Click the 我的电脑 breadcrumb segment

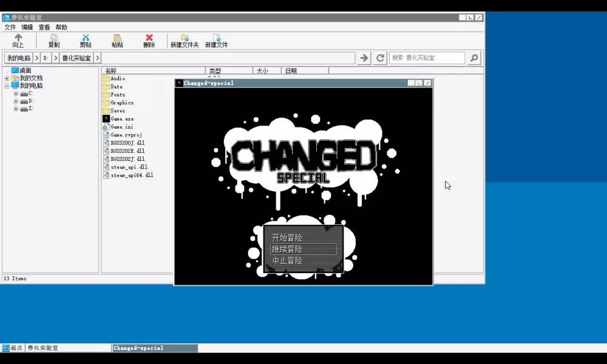pyautogui.click(x=19, y=58)
